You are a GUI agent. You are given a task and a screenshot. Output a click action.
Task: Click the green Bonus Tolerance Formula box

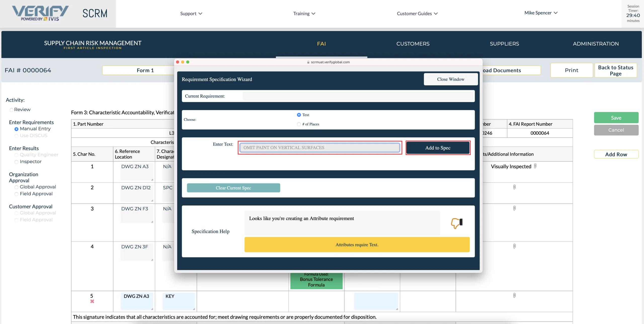[316, 281]
